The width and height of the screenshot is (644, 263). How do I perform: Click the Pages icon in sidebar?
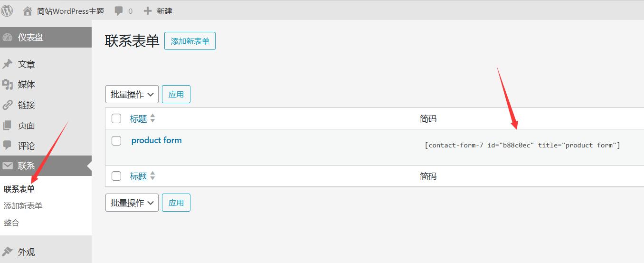click(x=8, y=126)
